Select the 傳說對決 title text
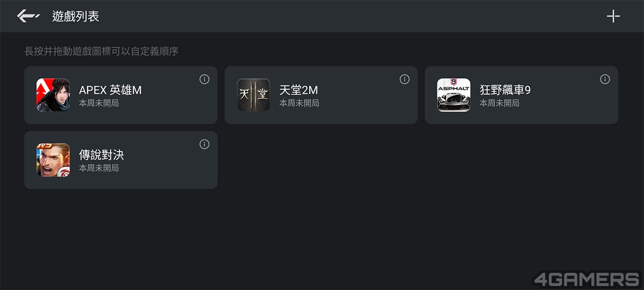 [x=101, y=155]
